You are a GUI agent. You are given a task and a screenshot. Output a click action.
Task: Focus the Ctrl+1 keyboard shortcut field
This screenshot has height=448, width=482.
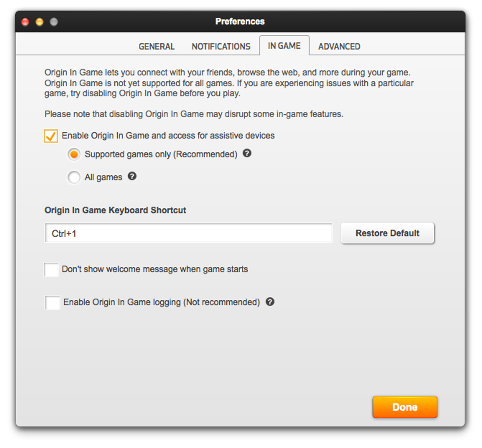pyautogui.click(x=189, y=233)
